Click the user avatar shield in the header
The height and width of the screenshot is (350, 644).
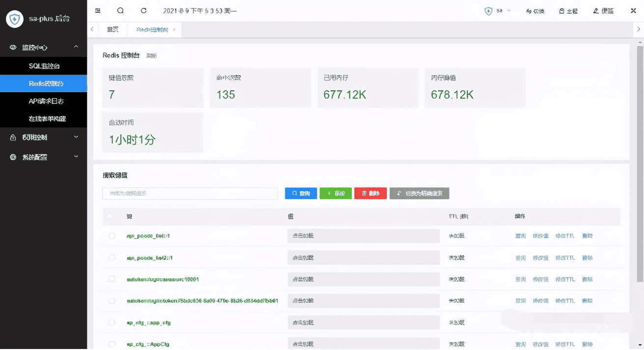click(488, 11)
